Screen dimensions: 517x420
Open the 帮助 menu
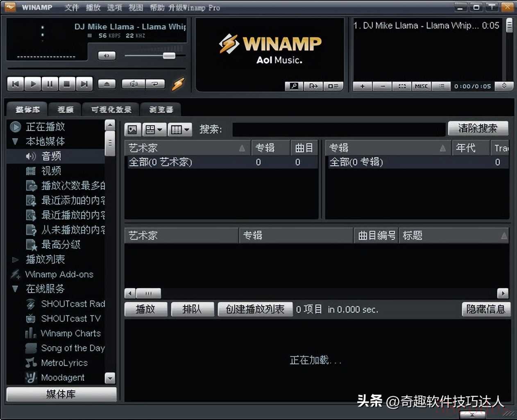(x=157, y=7)
